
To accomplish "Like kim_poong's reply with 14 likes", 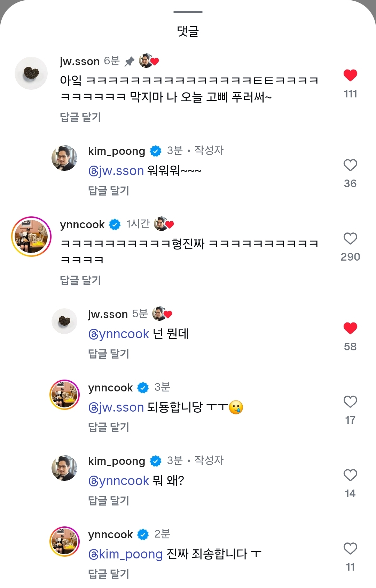I will click(x=350, y=475).
